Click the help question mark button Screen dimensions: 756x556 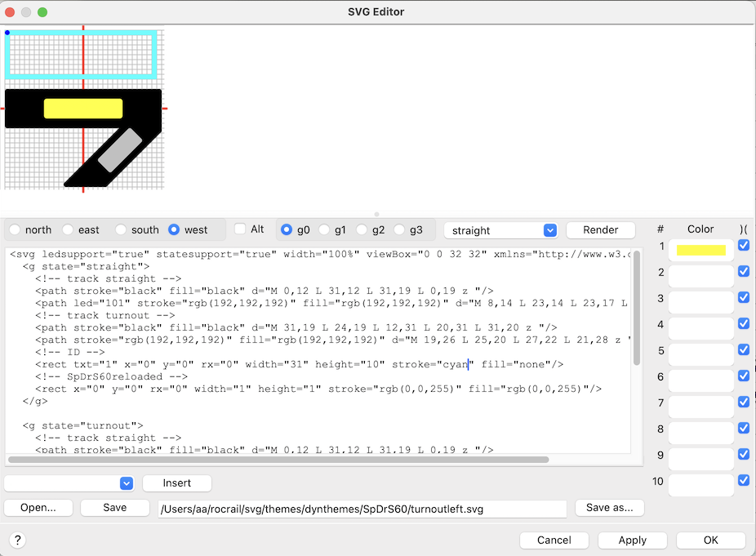click(17, 540)
